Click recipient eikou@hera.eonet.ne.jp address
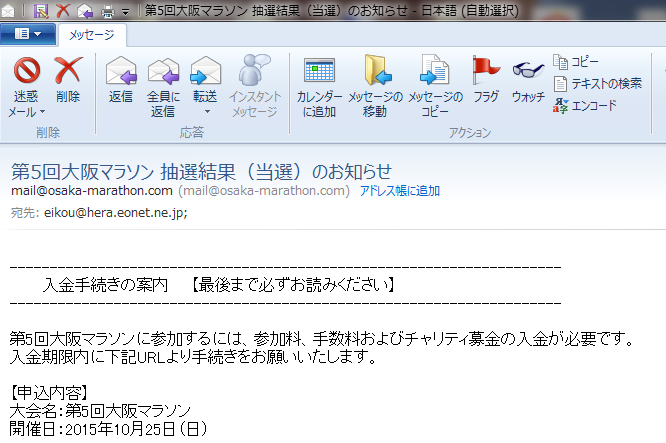The height and width of the screenshot is (443, 666). pos(116,212)
